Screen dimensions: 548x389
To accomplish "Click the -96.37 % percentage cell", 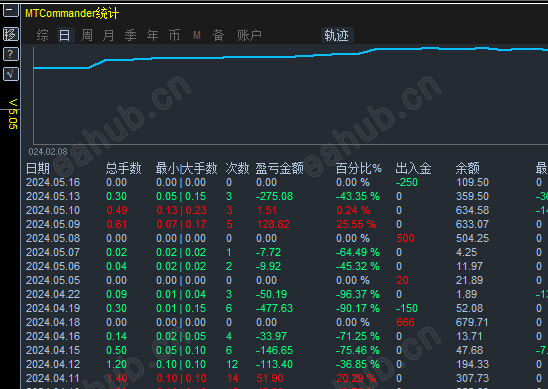I will (358, 294).
